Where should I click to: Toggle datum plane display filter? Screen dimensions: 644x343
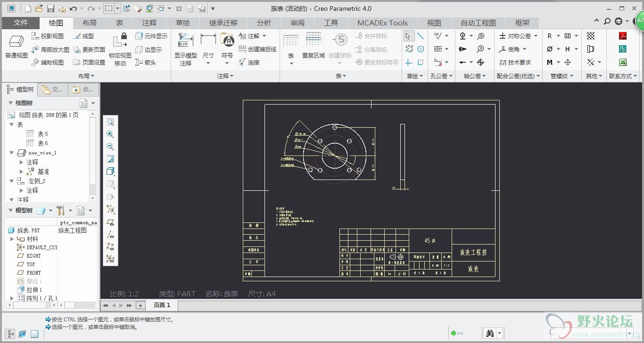pyautogui.click(x=110, y=222)
